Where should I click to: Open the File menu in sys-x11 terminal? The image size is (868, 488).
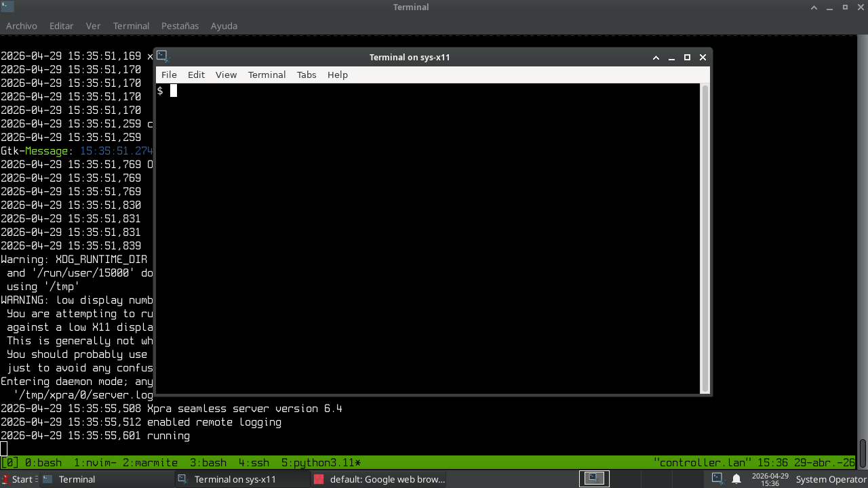[169, 75]
